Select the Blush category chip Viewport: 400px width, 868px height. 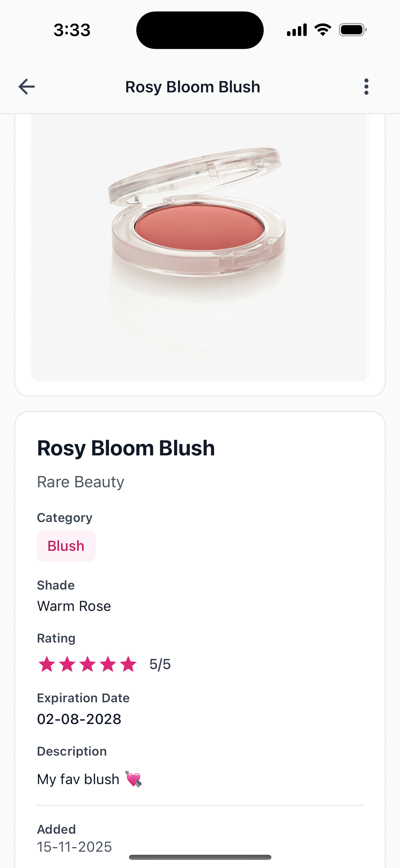click(66, 546)
